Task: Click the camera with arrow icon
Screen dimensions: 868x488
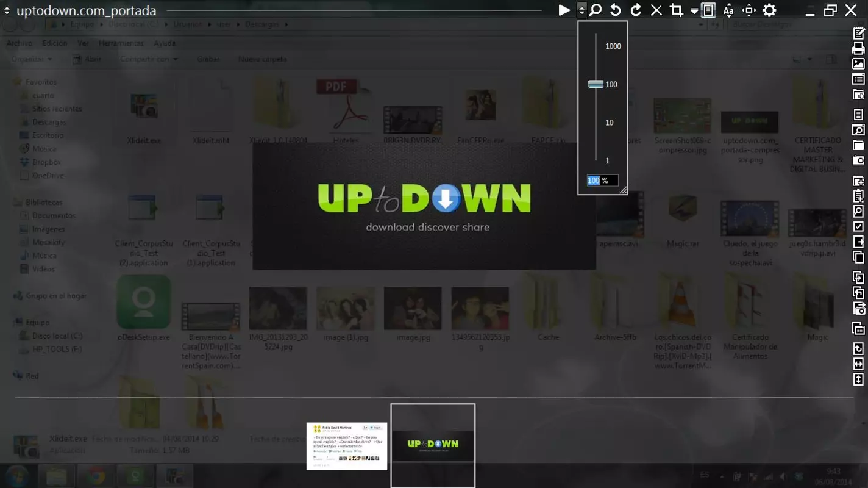Action: click(858, 308)
